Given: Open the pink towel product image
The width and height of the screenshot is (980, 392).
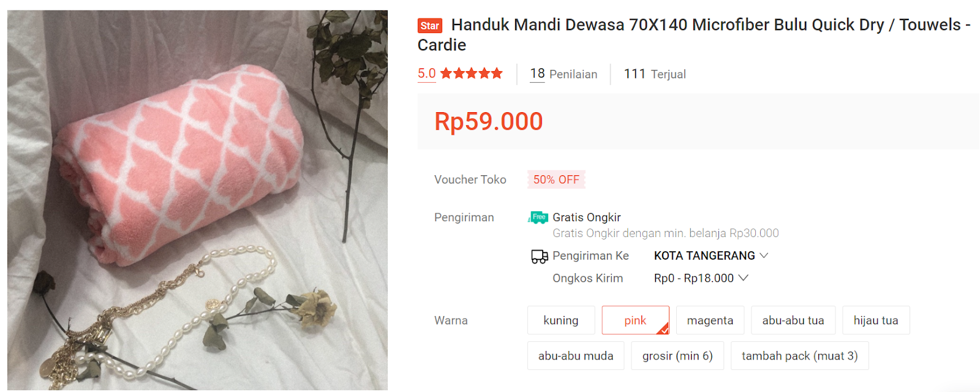Looking at the screenshot, I should click(197, 200).
